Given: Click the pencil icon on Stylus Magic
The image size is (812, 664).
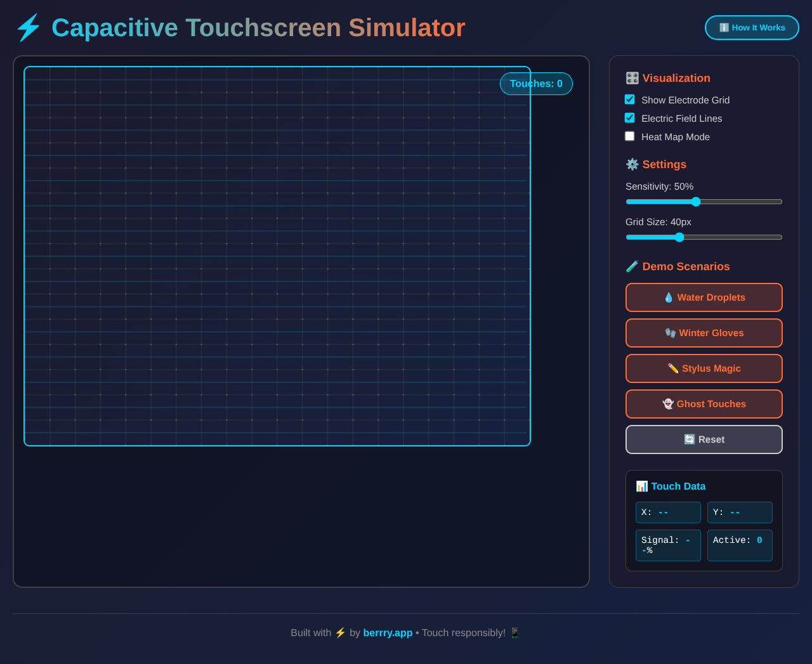Looking at the screenshot, I should click(674, 368).
